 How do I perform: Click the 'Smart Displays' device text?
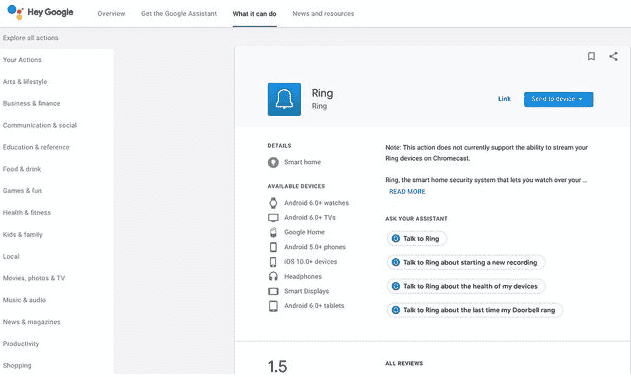[307, 291]
